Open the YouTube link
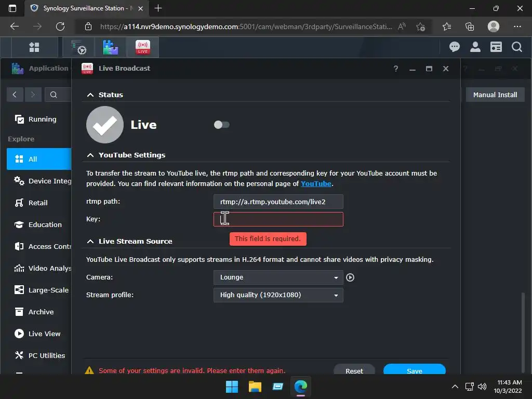This screenshot has width=532, height=399. tap(315, 183)
